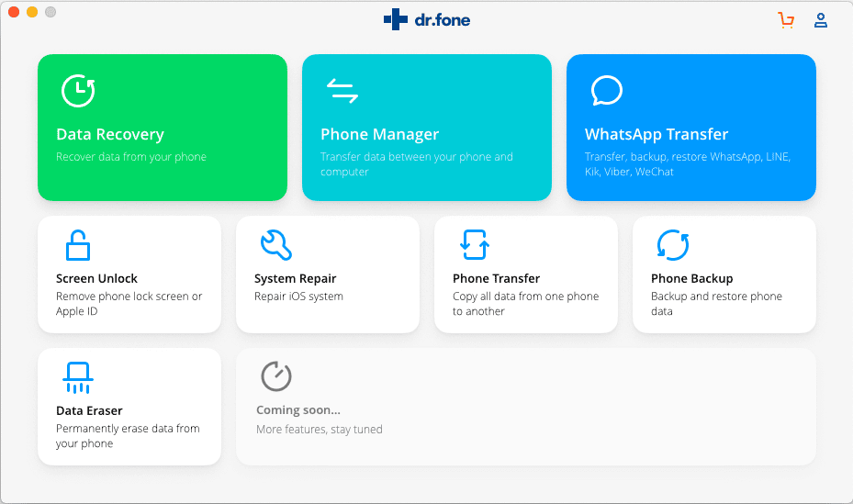Click 'Remove phone lock screen or Apple ID'
This screenshot has width=853, height=504.
129,303
